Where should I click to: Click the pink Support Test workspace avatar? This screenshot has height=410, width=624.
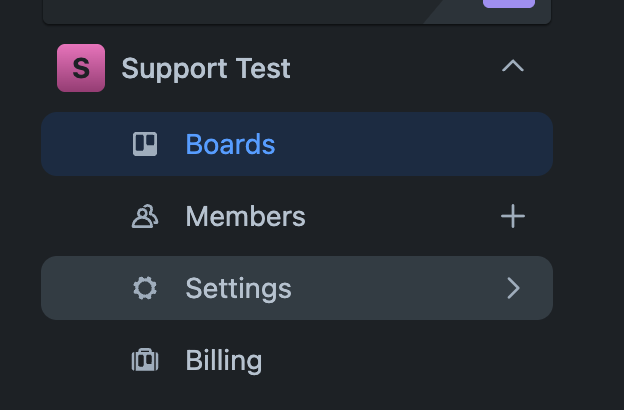click(81, 68)
